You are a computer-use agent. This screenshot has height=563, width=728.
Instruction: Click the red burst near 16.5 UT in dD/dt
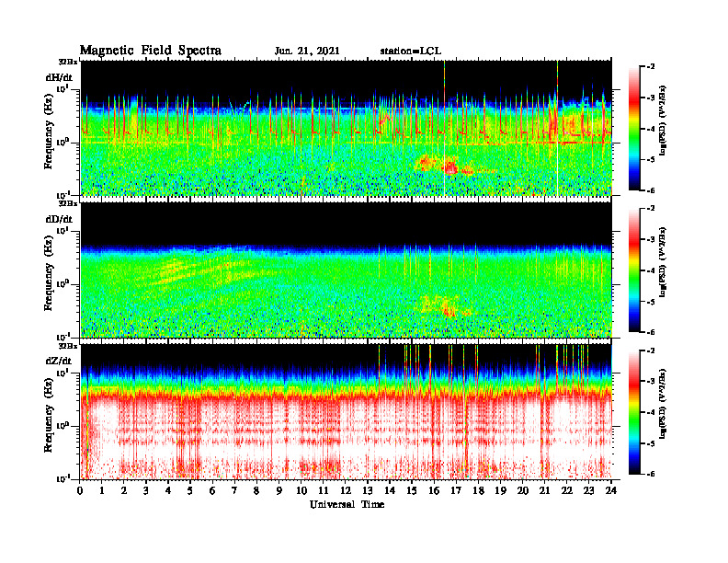449,308
